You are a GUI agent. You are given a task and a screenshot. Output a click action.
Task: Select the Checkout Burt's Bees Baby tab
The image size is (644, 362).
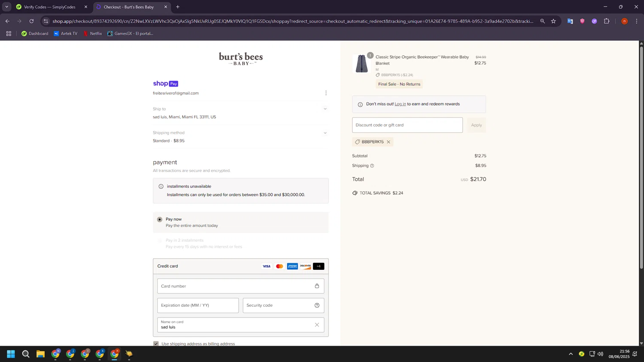click(132, 7)
